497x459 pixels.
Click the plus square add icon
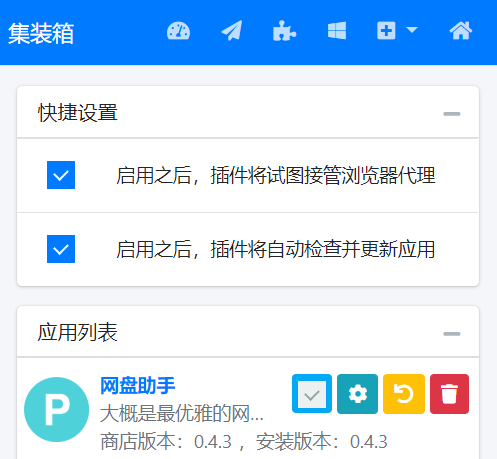click(x=386, y=31)
